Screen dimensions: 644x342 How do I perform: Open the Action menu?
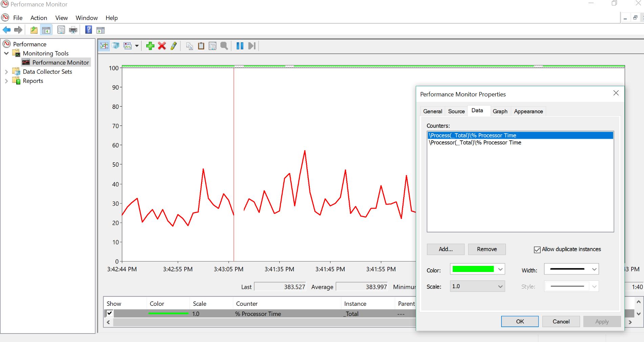click(39, 18)
